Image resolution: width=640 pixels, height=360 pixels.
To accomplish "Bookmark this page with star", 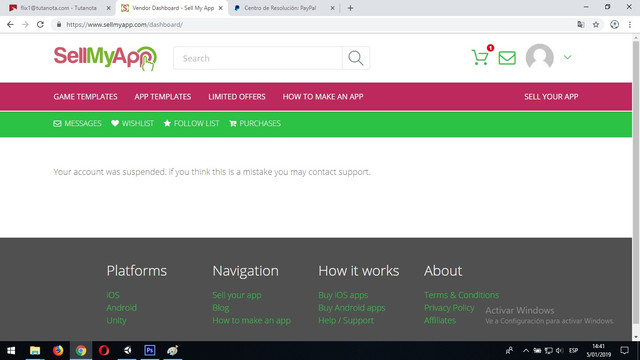I will (x=596, y=24).
